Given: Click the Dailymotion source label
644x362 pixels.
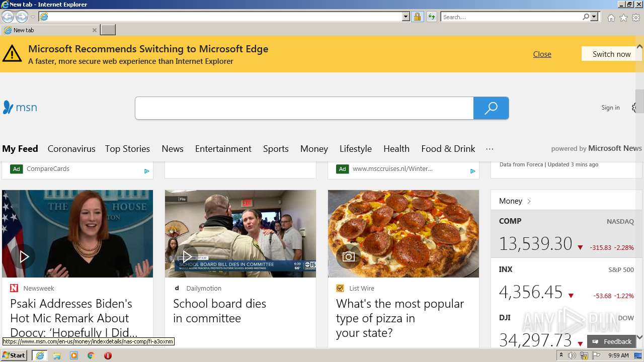Looking at the screenshot, I should [x=204, y=288].
